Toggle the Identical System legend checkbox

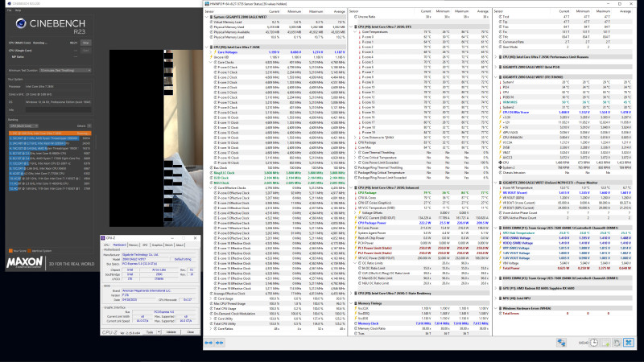click(30, 251)
